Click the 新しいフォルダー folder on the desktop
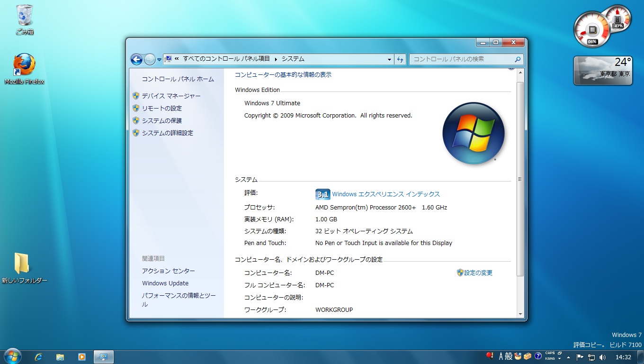 pos(24,268)
